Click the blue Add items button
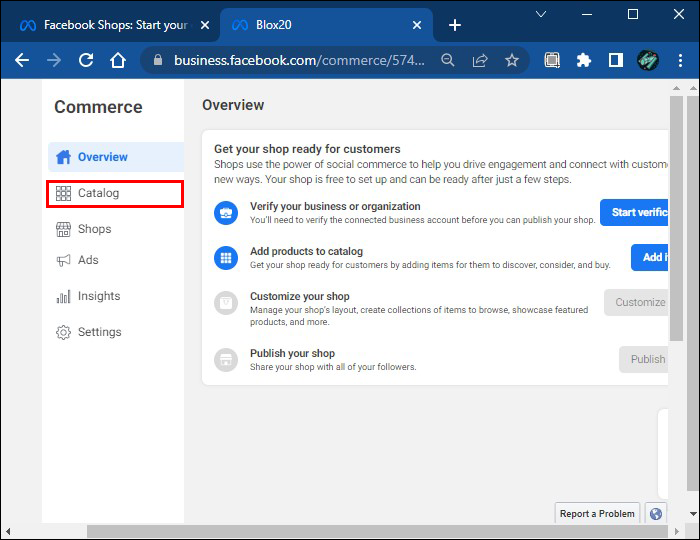The height and width of the screenshot is (540, 700). (652, 257)
